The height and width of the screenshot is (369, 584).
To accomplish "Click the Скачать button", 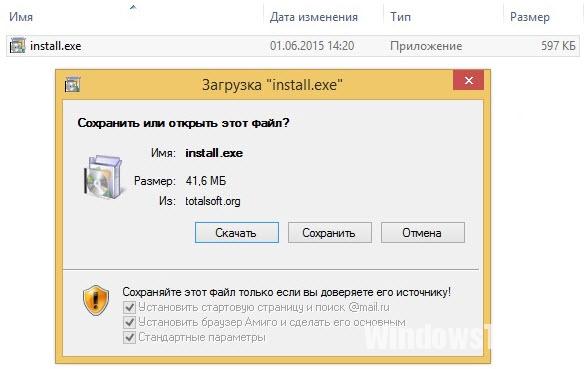I will point(237,233).
